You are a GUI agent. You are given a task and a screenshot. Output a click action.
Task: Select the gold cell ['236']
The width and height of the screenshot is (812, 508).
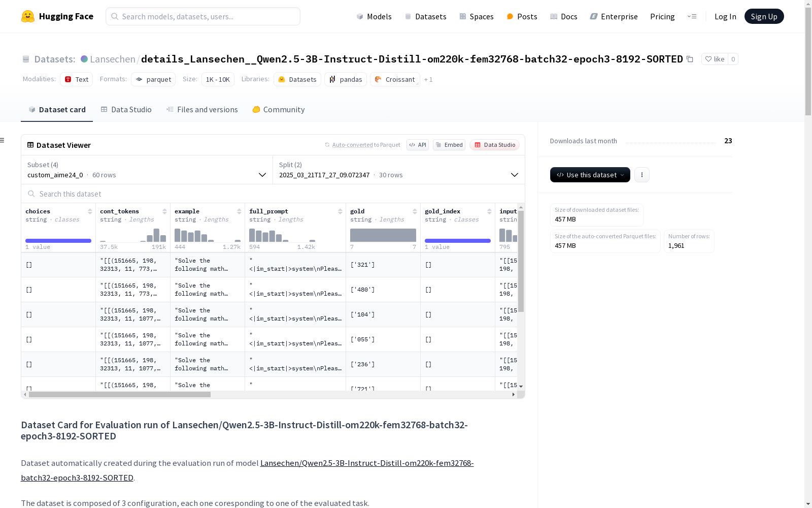pyautogui.click(x=383, y=364)
